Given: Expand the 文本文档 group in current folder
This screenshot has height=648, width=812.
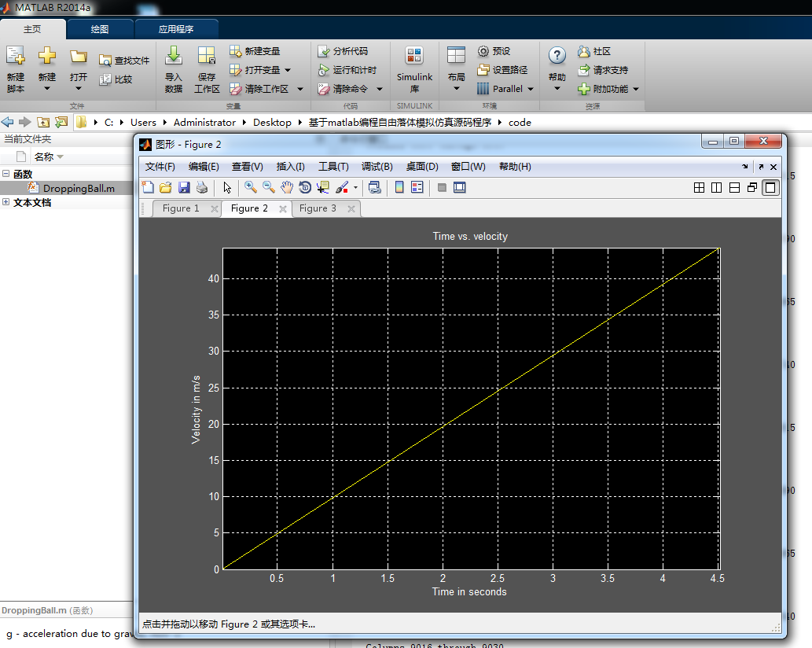Looking at the screenshot, I should click(x=6, y=202).
